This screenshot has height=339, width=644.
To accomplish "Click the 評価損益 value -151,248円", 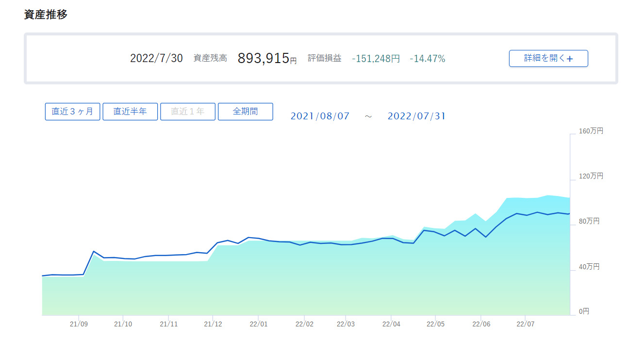I will point(376,59).
